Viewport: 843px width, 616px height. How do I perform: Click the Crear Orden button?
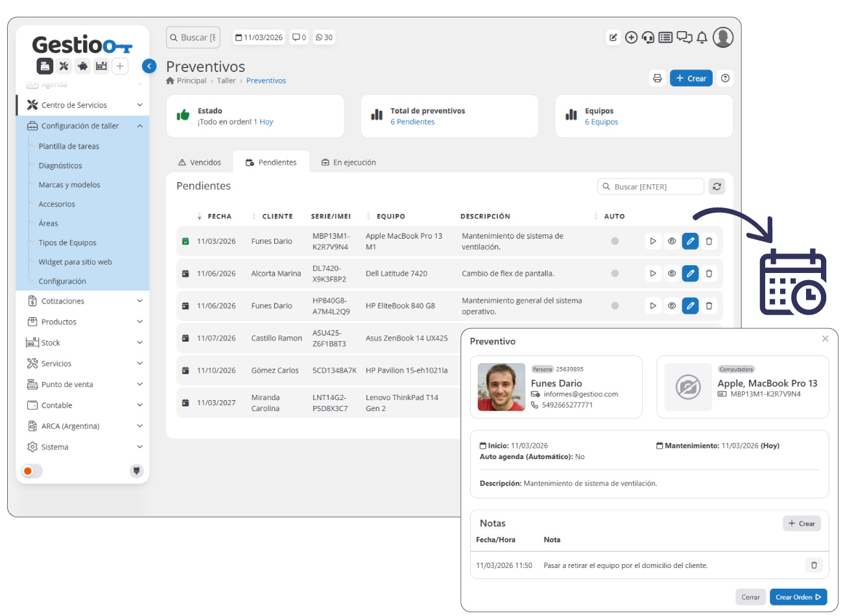point(798,597)
